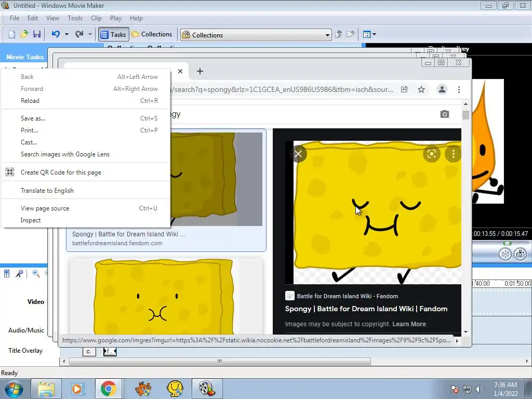532x399 pixels.
Task: Select Inspect in the context menu
Action: 86,220
